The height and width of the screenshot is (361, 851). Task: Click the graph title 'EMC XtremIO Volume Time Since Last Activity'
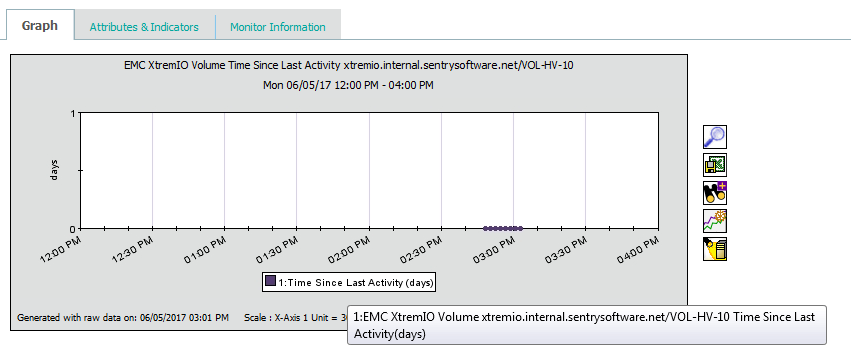click(349, 66)
